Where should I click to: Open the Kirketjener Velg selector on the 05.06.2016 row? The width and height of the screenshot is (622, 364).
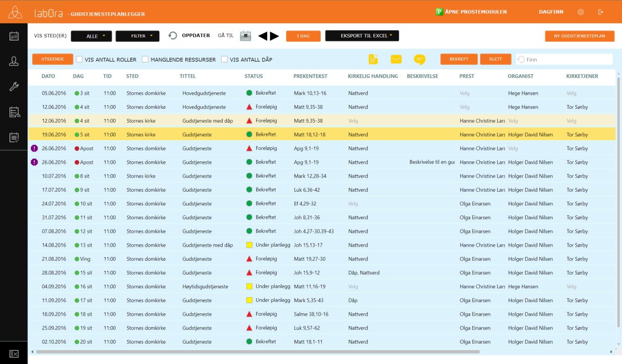coord(572,93)
